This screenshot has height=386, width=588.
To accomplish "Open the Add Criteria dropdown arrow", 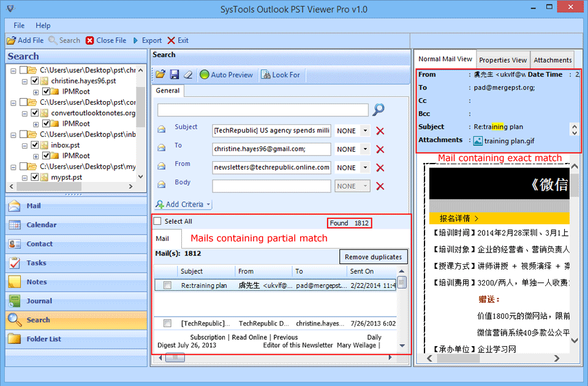I will coord(208,205).
